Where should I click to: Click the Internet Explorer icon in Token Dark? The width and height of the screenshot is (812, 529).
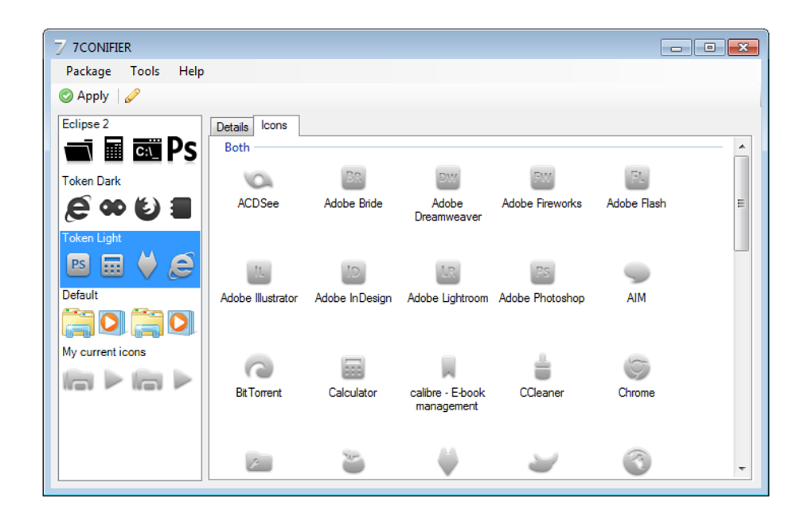point(78,208)
